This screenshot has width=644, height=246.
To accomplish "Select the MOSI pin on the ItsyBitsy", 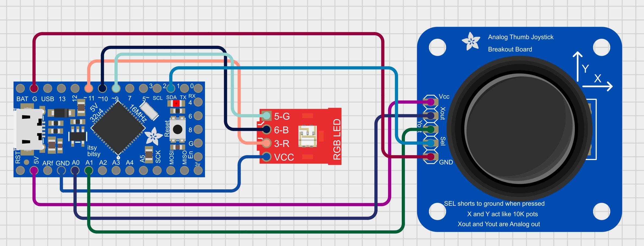I will click(171, 170).
